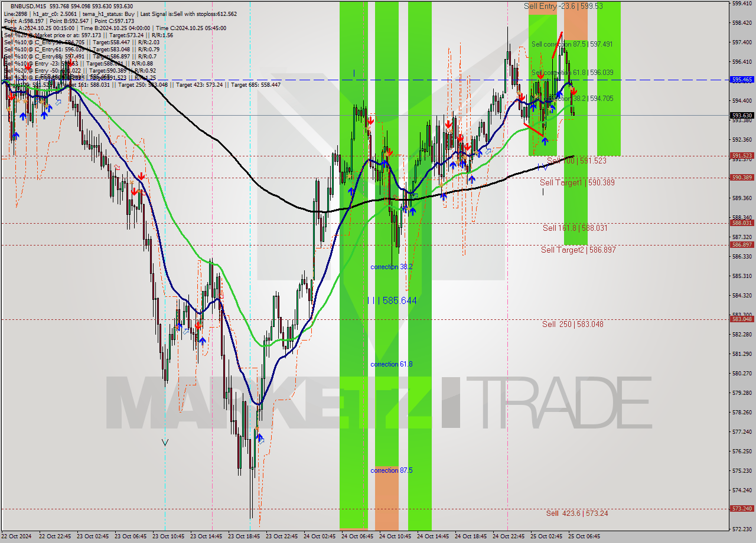Click the red 586.897 price axis tag
Viewport: 756px width, 543px height.
tap(742, 245)
